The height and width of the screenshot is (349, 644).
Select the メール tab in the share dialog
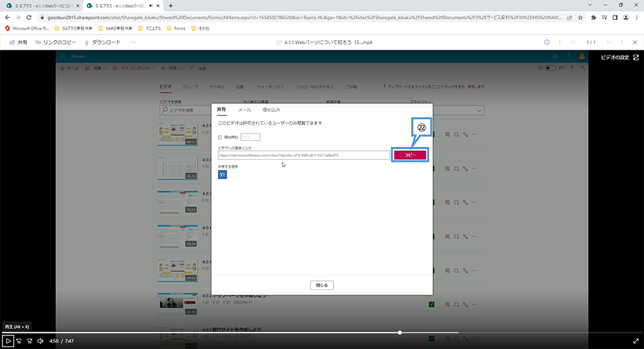244,110
